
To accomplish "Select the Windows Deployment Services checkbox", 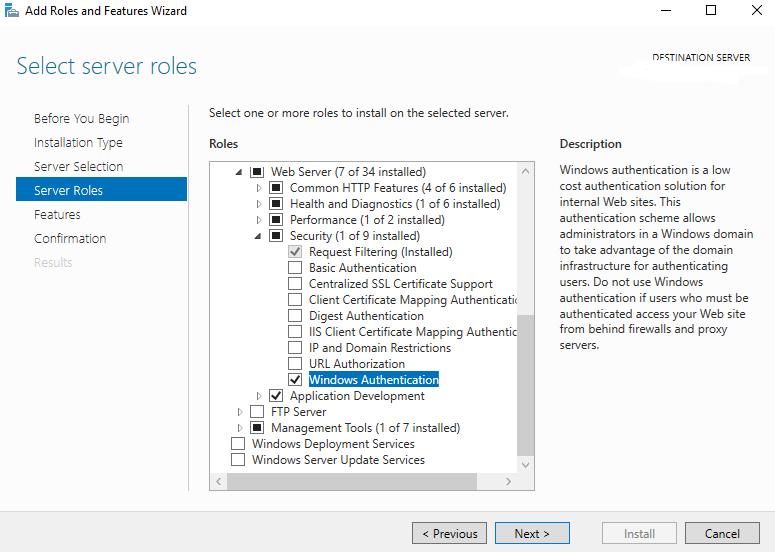I will click(x=238, y=444).
